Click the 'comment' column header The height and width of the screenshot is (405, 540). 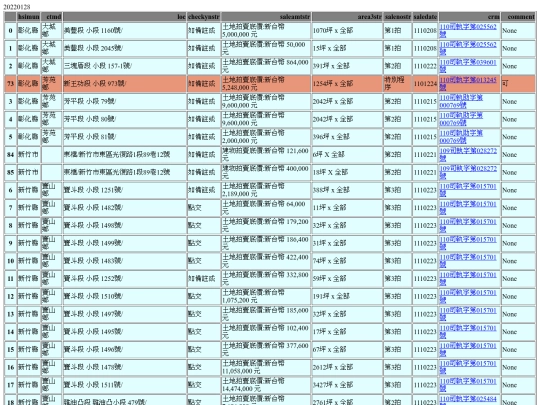518,17
